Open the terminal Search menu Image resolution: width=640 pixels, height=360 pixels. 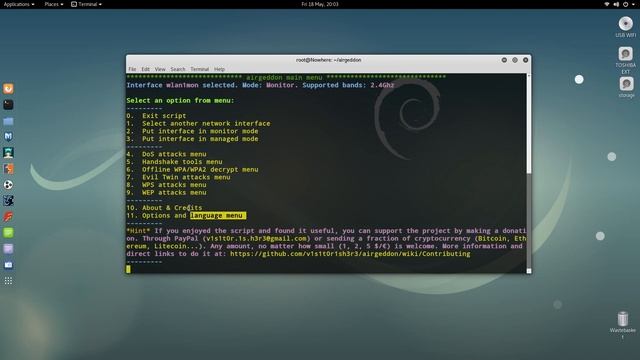coord(178,69)
